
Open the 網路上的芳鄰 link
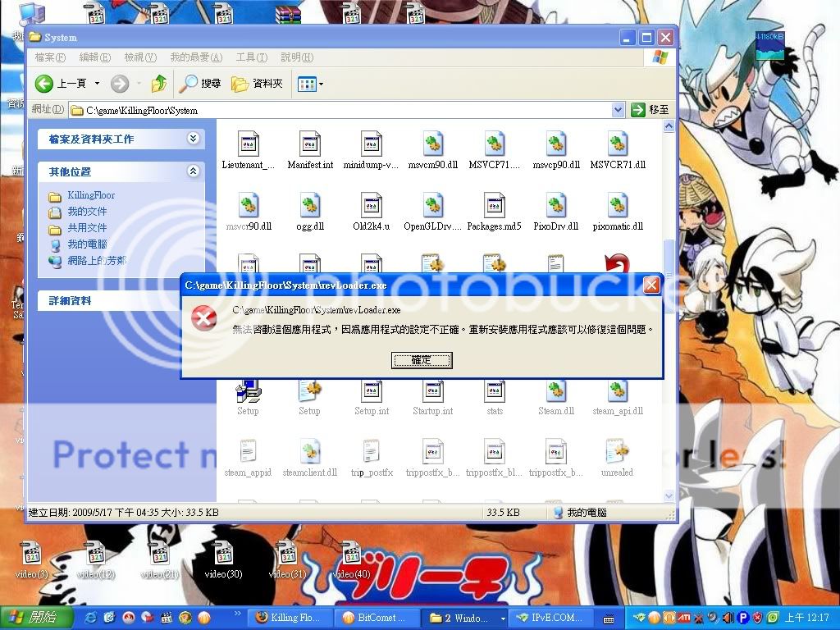click(97, 261)
